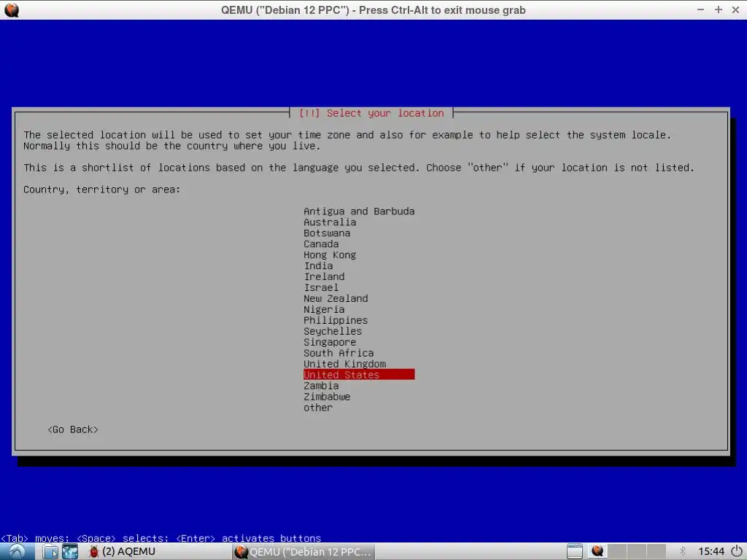Click the QEMU logo in the title bar
747x560 pixels.
(x=12, y=10)
